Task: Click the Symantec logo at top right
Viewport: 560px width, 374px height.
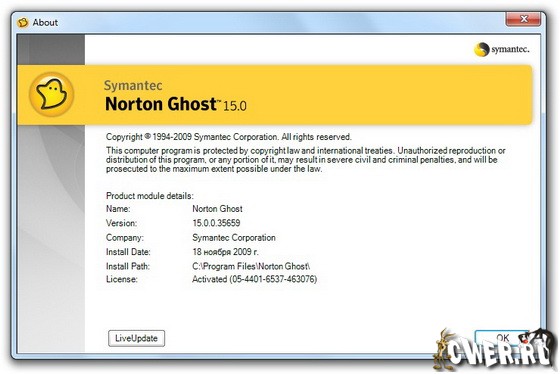Action: click(502, 49)
